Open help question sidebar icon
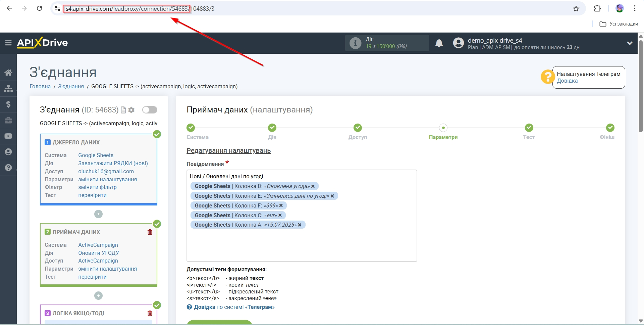This screenshot has height=325, width=644. point(8,168)
